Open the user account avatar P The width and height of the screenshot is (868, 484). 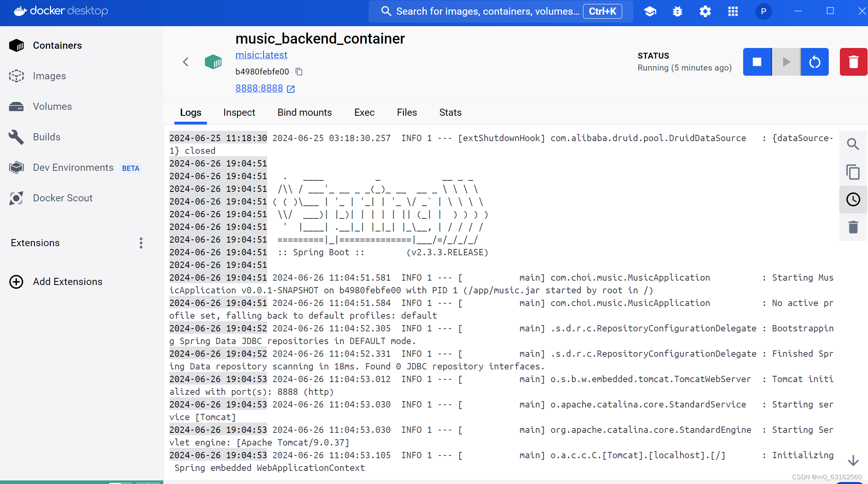point(763,11)
